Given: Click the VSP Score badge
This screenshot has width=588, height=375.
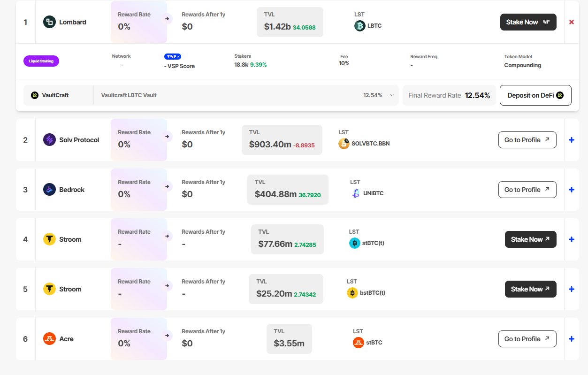Looking at the screenshot, I should tap(173, 57).
